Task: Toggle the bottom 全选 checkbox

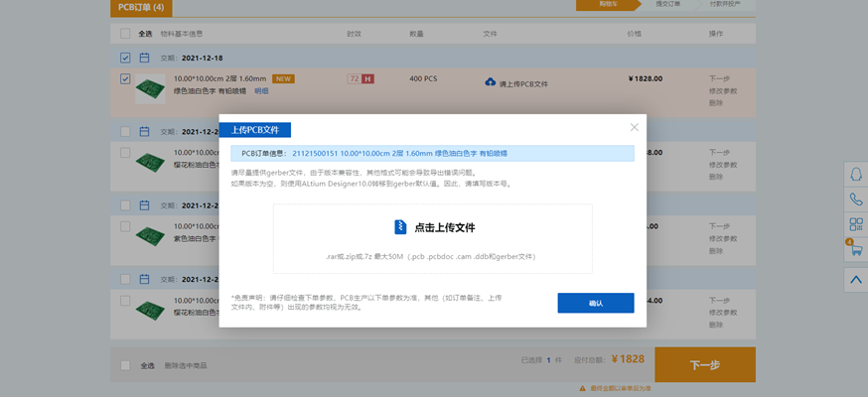Action: 125,365
